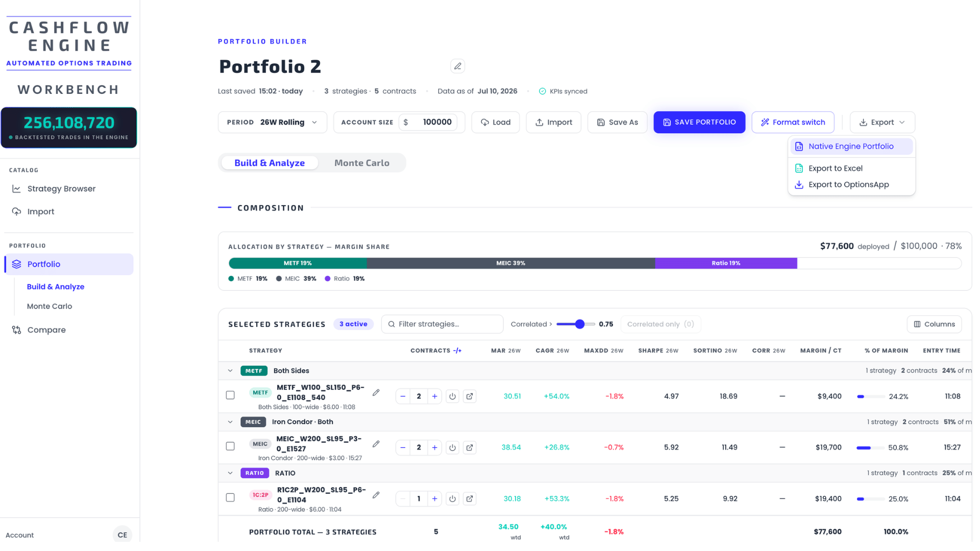Viewport: 980px width, 551px height.
Task: Click the toolbar Import button
Action: click(x=553, y=122)
